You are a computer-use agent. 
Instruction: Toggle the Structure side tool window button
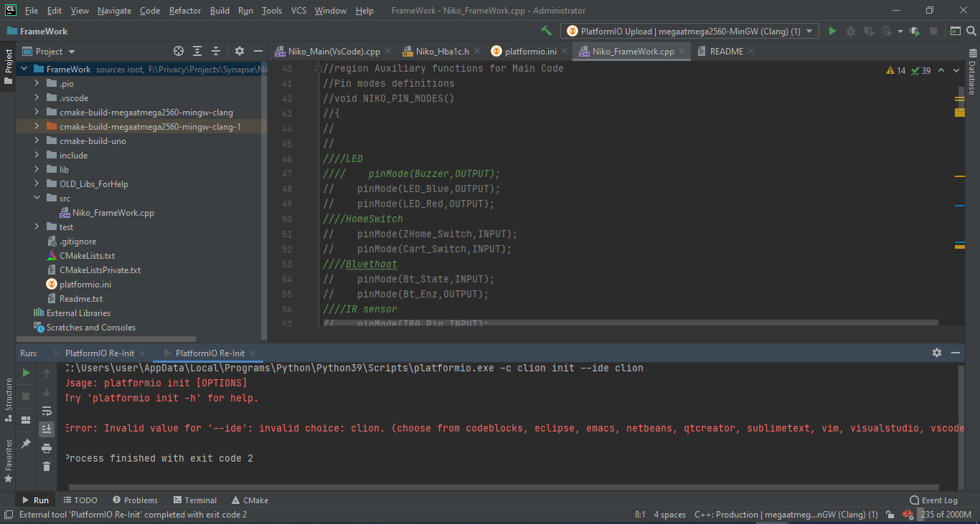(x=8, y=399)
